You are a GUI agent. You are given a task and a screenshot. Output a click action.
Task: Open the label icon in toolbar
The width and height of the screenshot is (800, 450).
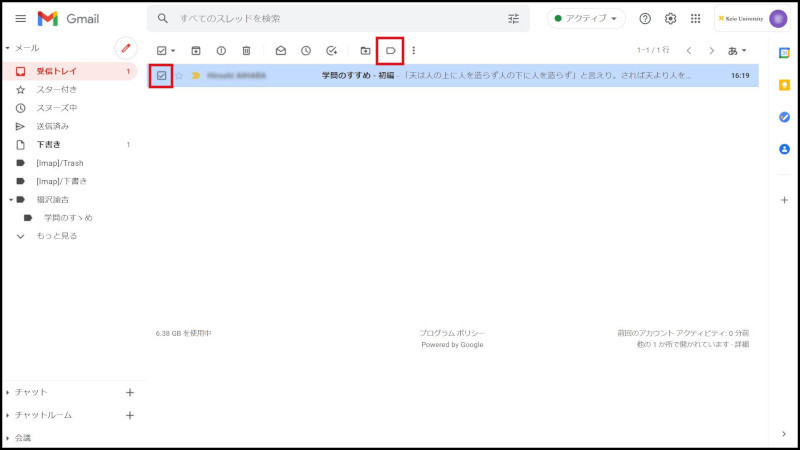click(x=390, y=50)
